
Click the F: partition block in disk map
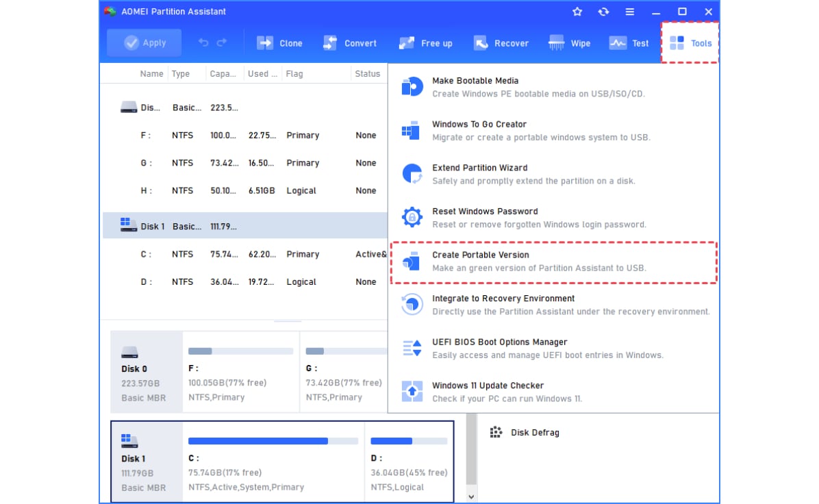click(x=241, y=372)
